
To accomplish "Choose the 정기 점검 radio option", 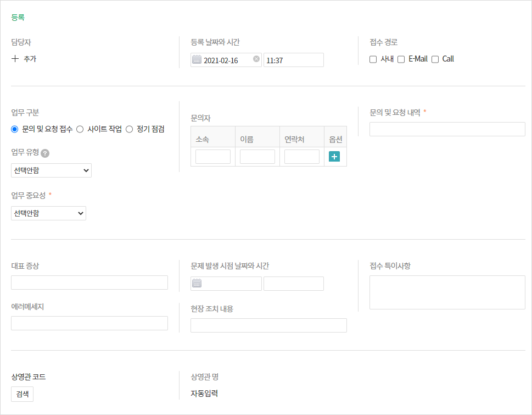I will (x=130, y=129).
